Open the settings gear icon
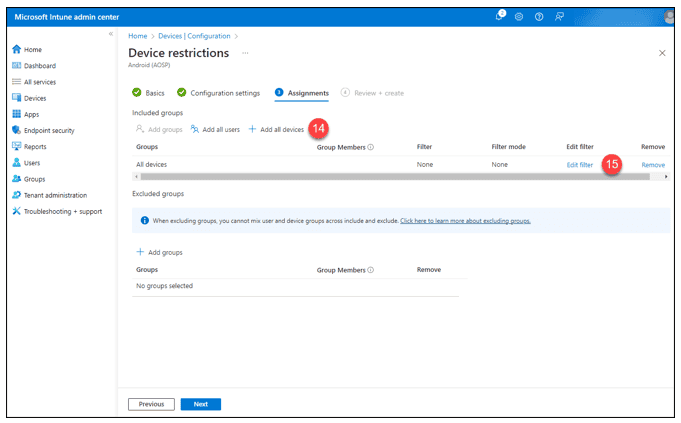 pyautogui.click(x=519, y=17)
